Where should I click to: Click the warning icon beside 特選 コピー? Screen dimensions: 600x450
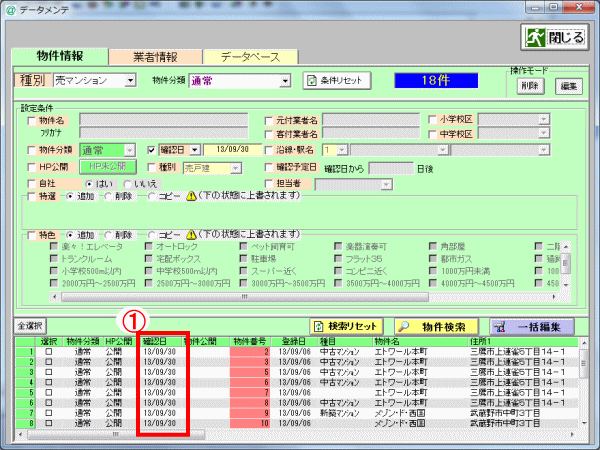tap(191, 196)
